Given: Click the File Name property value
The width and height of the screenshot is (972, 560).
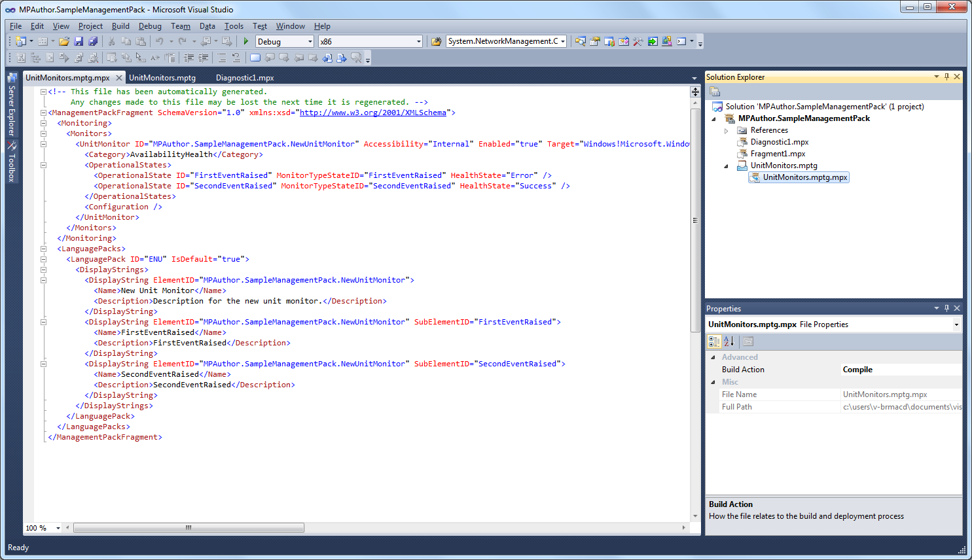Looking at the screenshot, I should pos(901,394).
